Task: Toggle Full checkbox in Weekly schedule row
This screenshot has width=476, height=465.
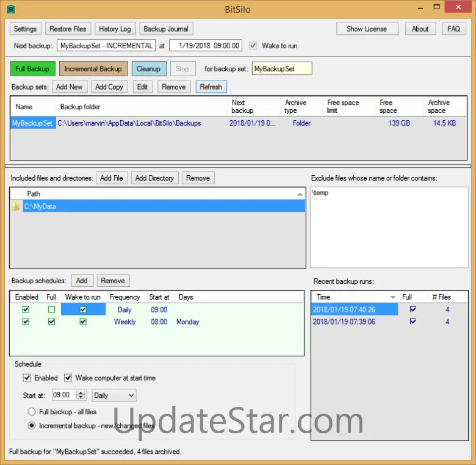Action: (52, 322)
